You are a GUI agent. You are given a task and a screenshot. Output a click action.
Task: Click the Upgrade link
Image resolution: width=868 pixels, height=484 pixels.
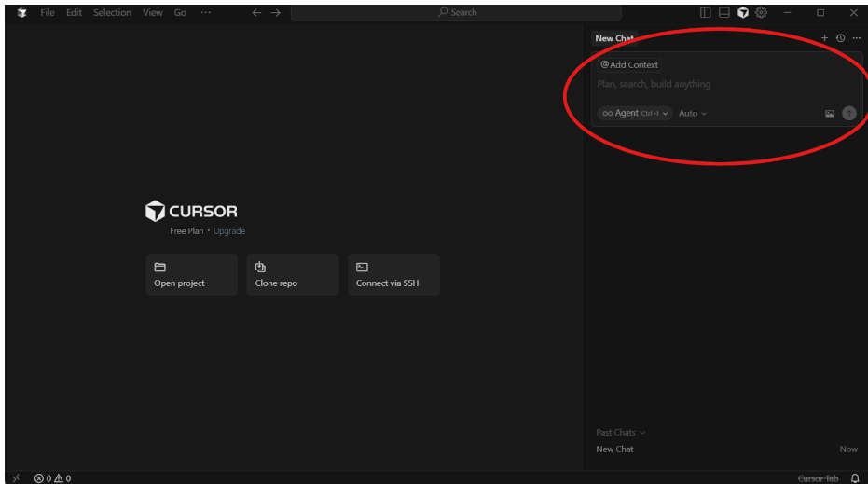click(229, 231)
